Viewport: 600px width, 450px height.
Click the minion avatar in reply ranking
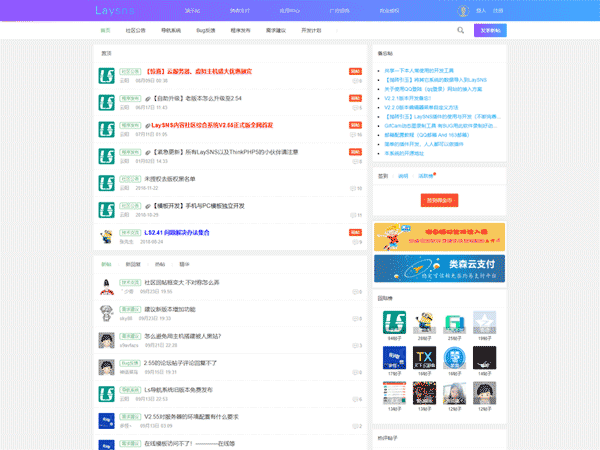(424, 322)
